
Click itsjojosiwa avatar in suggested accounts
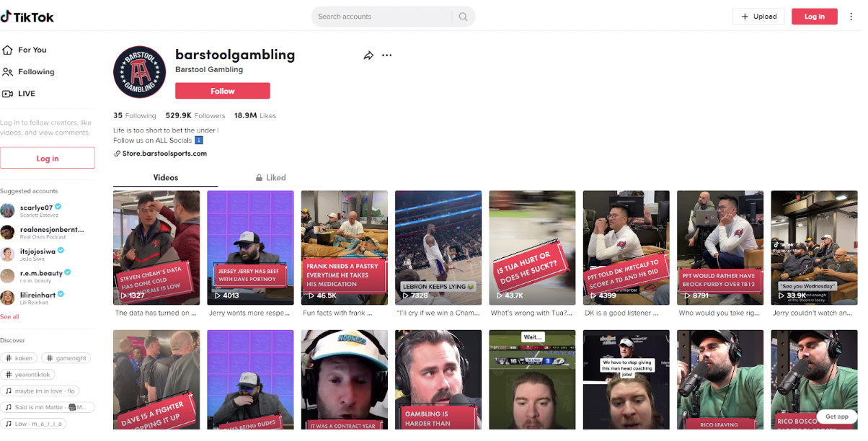pyautogui.click(x=7, y=254)
